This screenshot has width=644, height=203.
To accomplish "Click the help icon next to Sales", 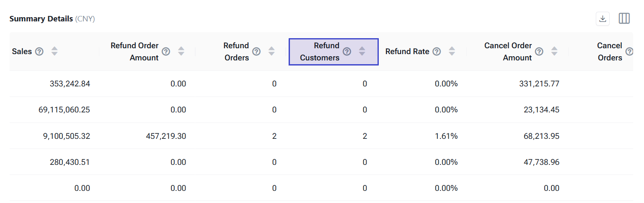I will (x=39, y=52).
